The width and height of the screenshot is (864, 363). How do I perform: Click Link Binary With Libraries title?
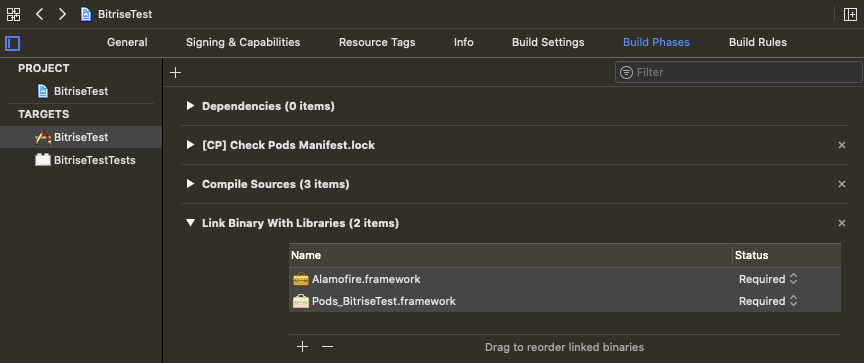(x=300, y=223)
